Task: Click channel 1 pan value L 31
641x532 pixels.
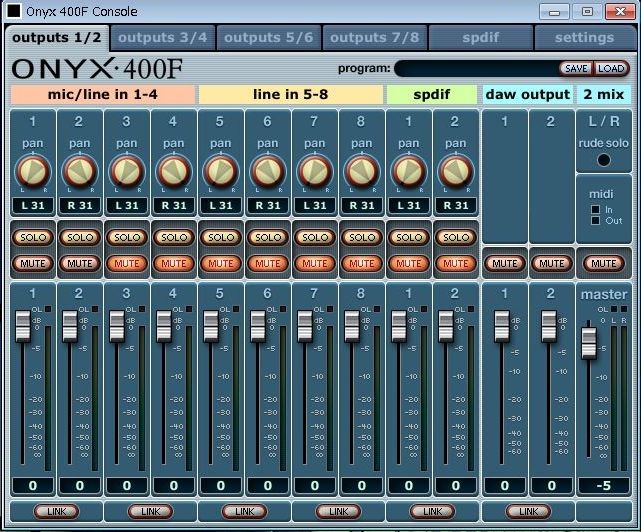Action: point(33,205)
